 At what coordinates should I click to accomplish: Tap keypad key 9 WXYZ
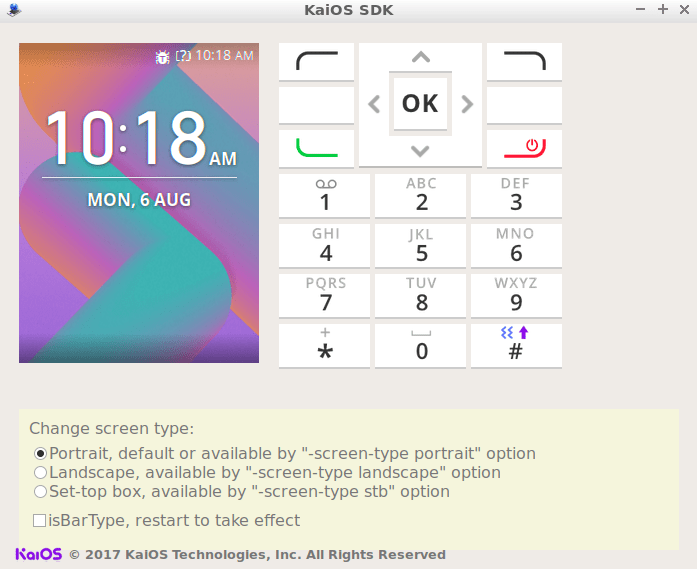pos(517,295)
